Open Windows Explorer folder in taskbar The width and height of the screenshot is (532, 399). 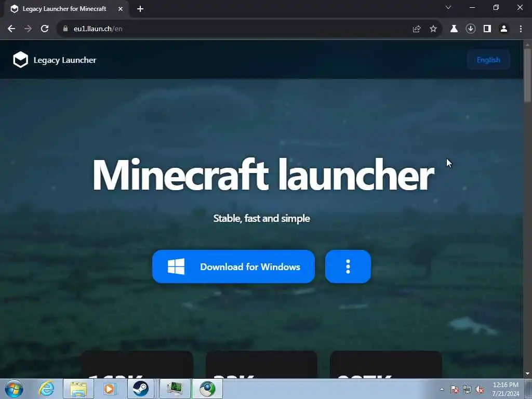78,389
